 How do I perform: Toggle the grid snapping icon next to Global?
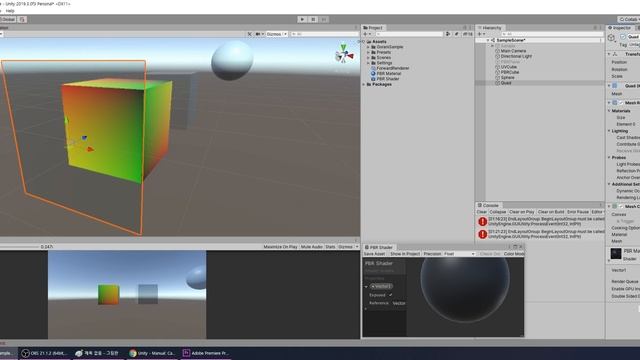[22, 19]
